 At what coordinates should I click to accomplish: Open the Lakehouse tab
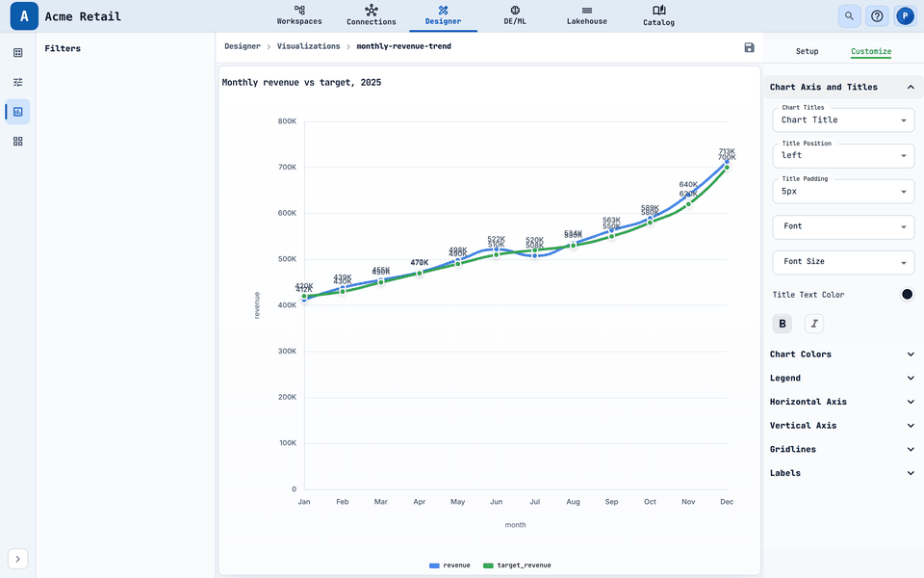[x=587, y=15]
